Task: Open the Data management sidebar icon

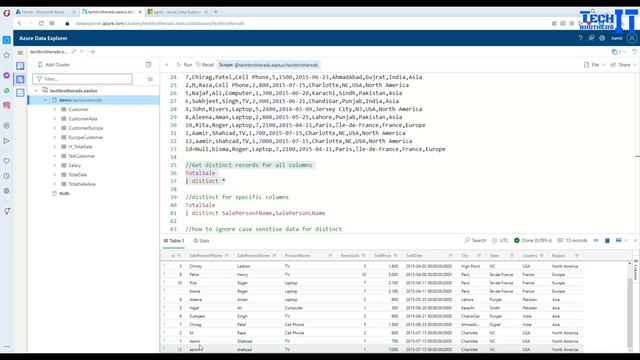Action: tap(20, 66)
